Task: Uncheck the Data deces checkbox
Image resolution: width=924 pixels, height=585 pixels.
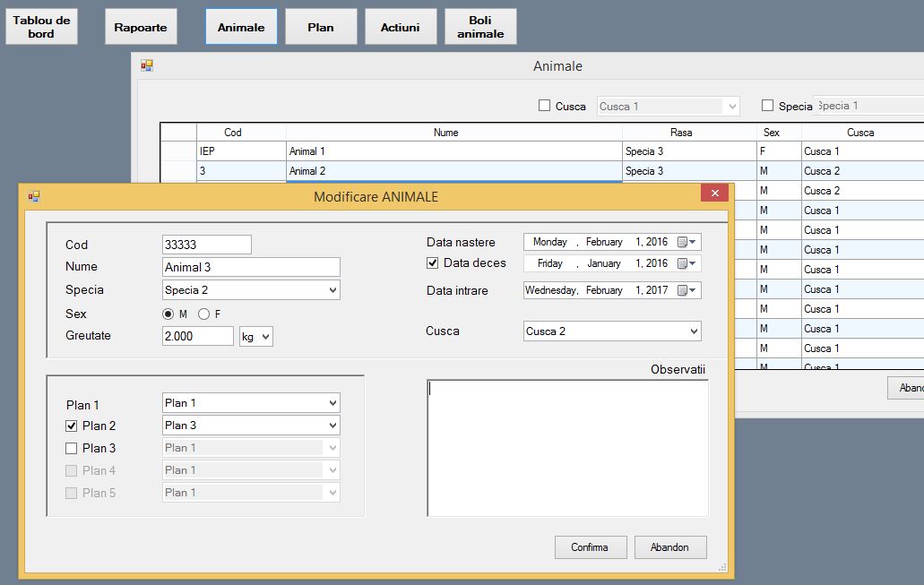Action: 433,263
